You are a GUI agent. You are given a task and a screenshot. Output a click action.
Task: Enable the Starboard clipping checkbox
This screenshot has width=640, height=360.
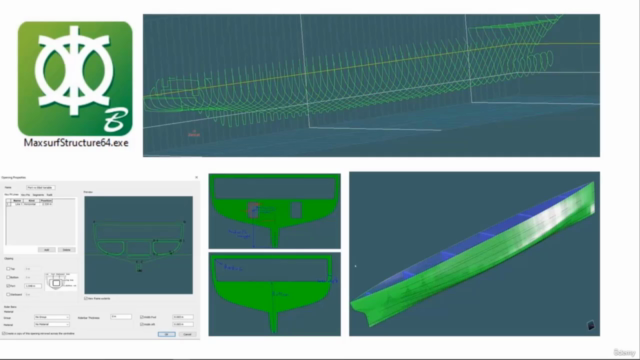[x=8, y=294]
